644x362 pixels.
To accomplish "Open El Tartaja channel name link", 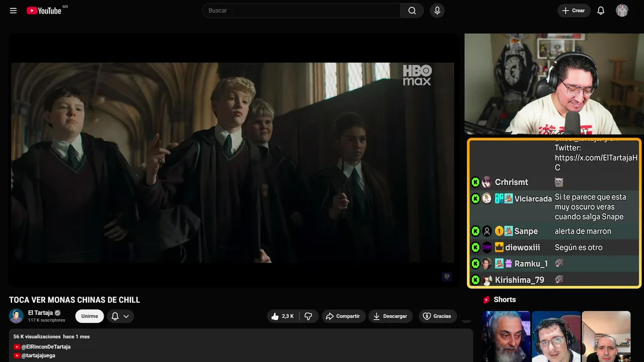I will [x=40, y=313].
